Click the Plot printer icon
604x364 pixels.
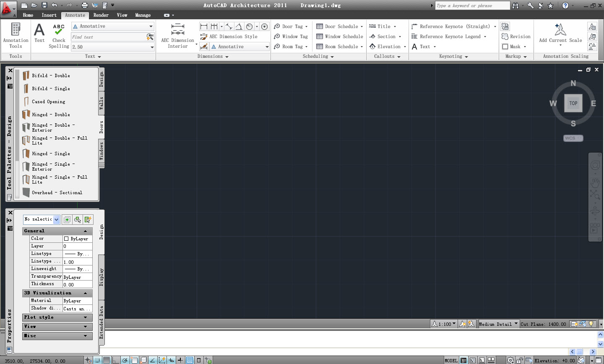[84, 5]
